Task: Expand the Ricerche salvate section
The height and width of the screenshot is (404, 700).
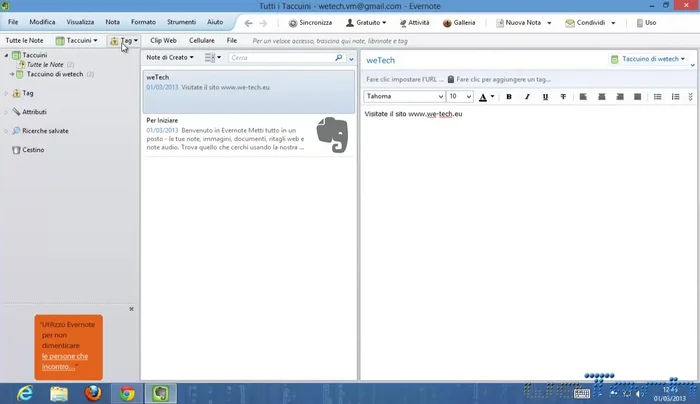Action: coord(6,131)
